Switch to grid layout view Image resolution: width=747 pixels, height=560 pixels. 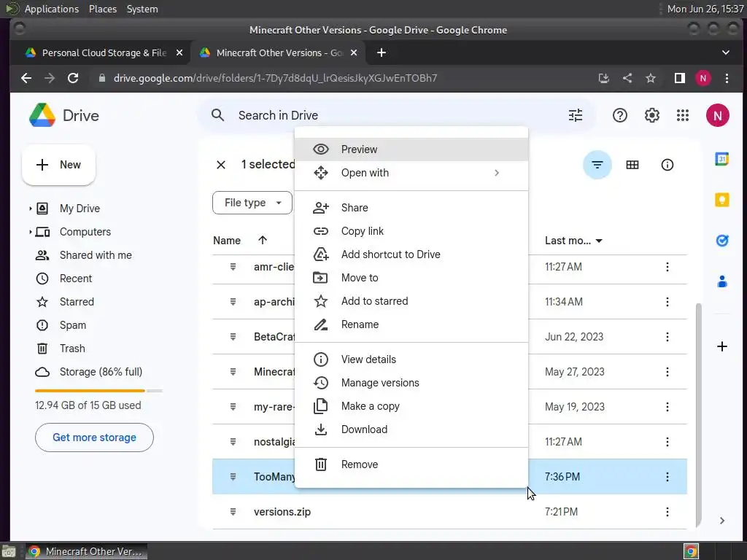pos(632,165)
